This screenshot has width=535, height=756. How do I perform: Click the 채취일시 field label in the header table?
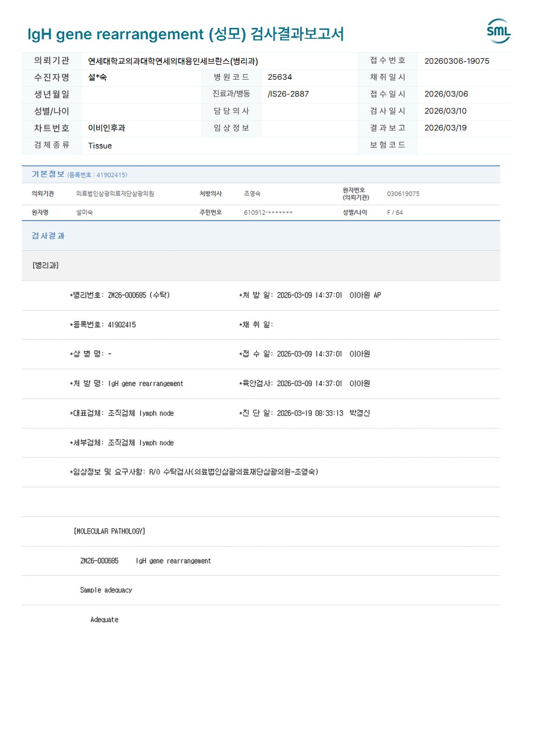coord(388,77)
